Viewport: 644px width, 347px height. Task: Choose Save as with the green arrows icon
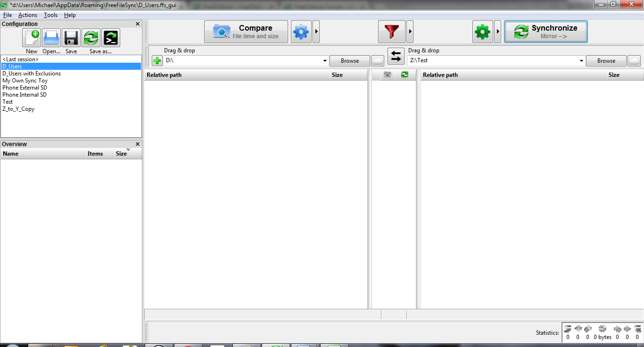(91, 38)
